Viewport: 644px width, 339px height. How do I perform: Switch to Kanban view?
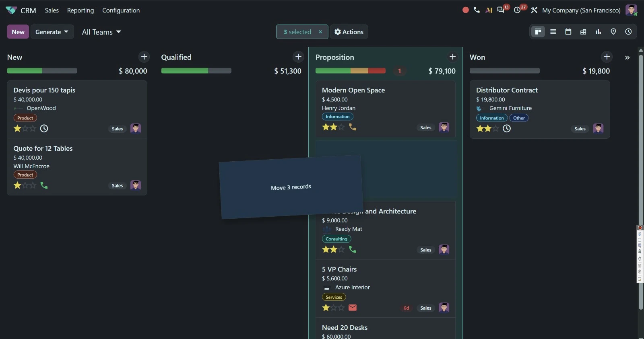click(538, 32)
